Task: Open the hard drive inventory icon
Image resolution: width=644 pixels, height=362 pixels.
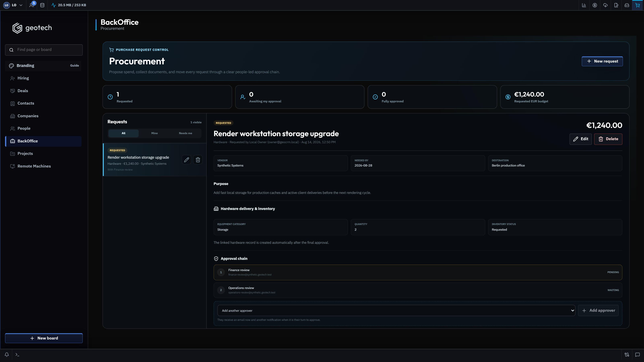Action: (627, 5)
